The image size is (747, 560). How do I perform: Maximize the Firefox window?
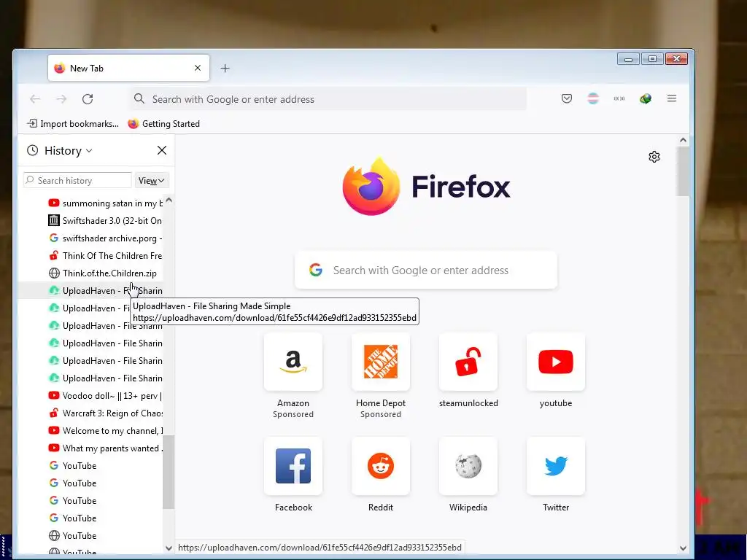(652, 59)
